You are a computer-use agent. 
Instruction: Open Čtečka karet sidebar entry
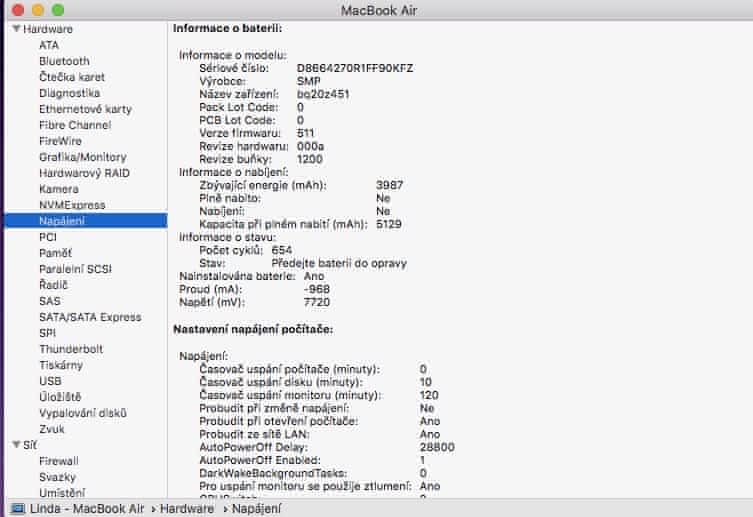tap(72, 77)
